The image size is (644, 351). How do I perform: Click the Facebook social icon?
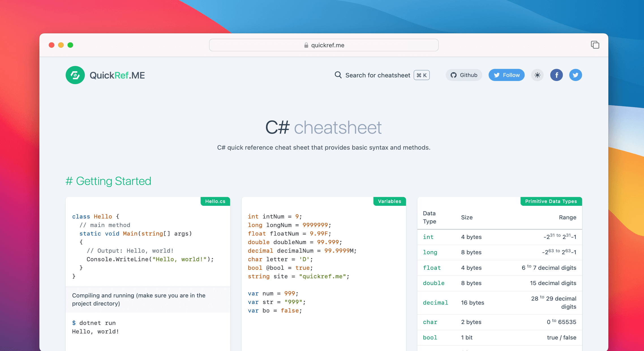(x=558, y=75)
